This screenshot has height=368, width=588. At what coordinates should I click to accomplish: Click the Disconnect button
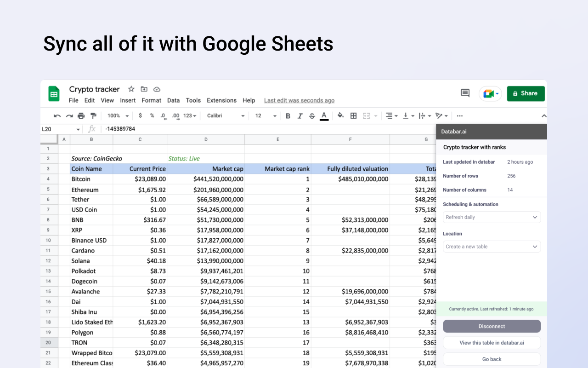[492, 326]
